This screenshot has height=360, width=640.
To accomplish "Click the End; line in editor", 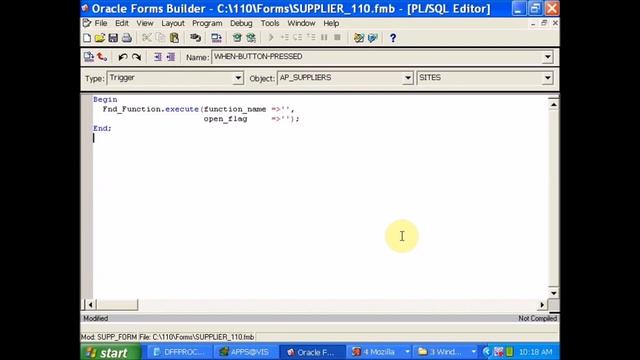I will (102, 128).
